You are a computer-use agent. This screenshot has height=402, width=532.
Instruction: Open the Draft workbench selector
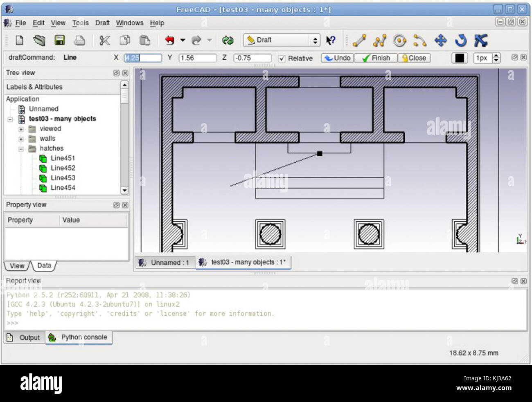tap(282, 40)
